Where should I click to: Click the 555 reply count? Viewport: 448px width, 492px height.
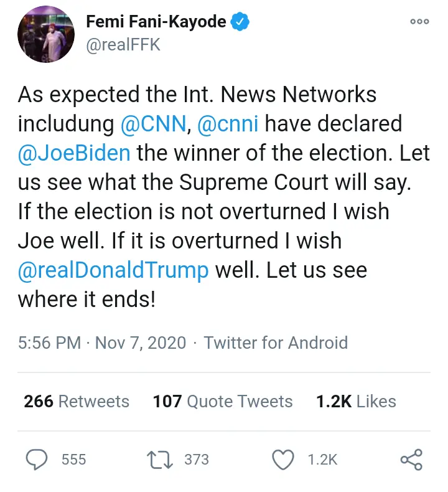pyautogui.click(x=73, y=460)
